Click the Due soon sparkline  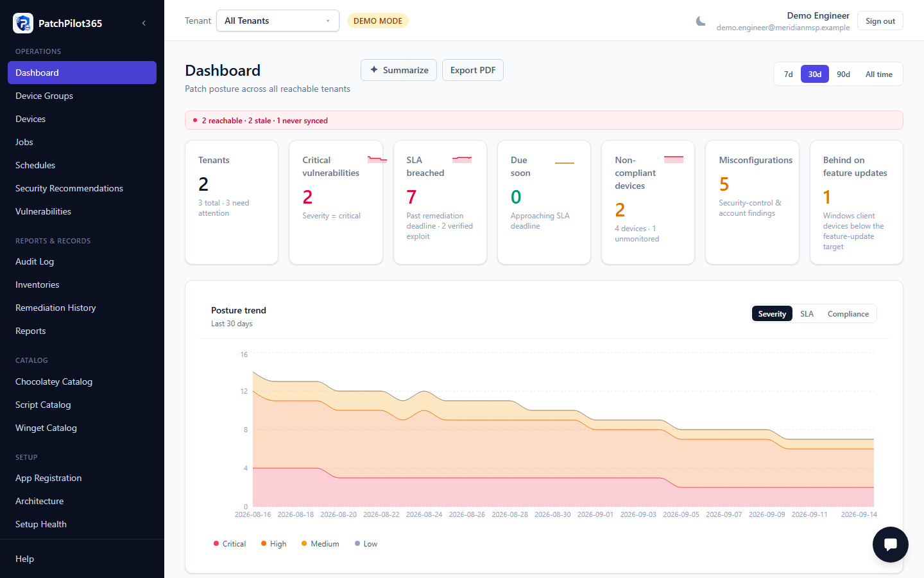[x=565, y=162]
